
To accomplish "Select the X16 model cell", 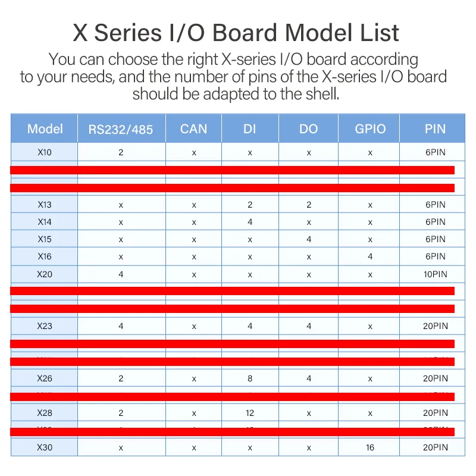I will [45, 256].
